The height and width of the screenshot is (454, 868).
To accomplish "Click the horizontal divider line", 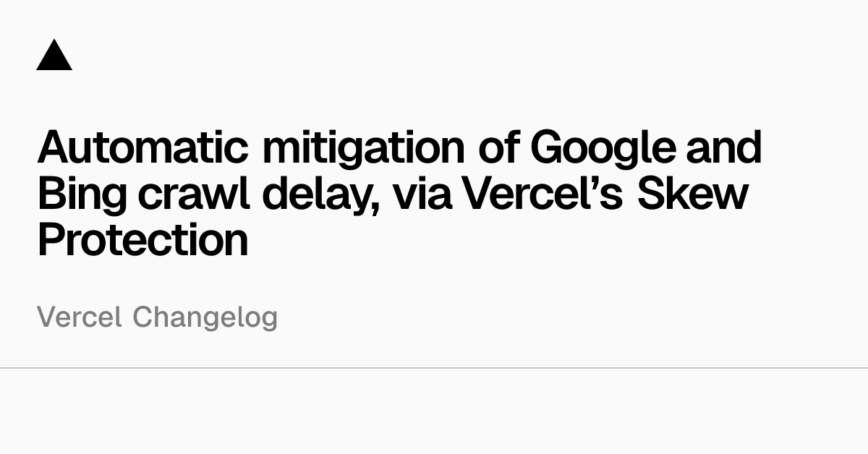I will tap(434, 368).
